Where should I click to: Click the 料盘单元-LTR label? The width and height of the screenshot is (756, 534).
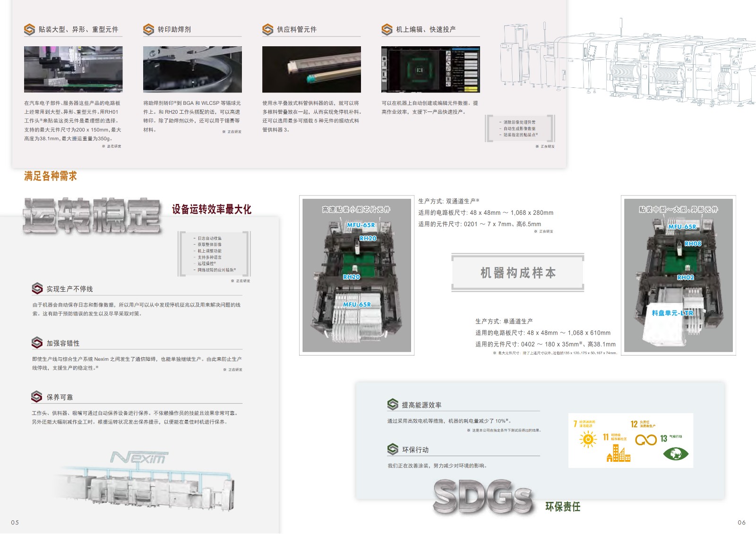[672, 313]
